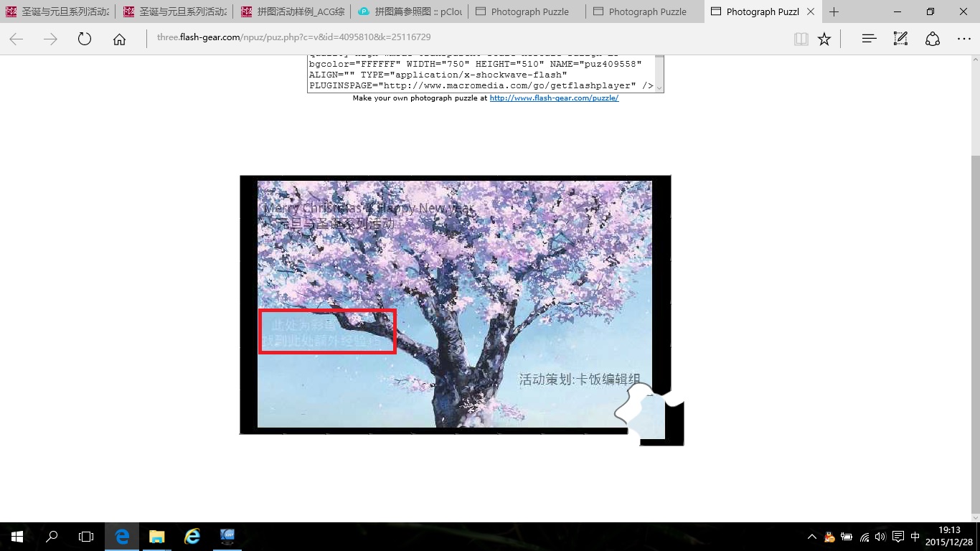This screenshot has height=551, width=980.
Task: Switch to second 圣诞与元旦系列活动 tab
Action: tap(174, 11)
